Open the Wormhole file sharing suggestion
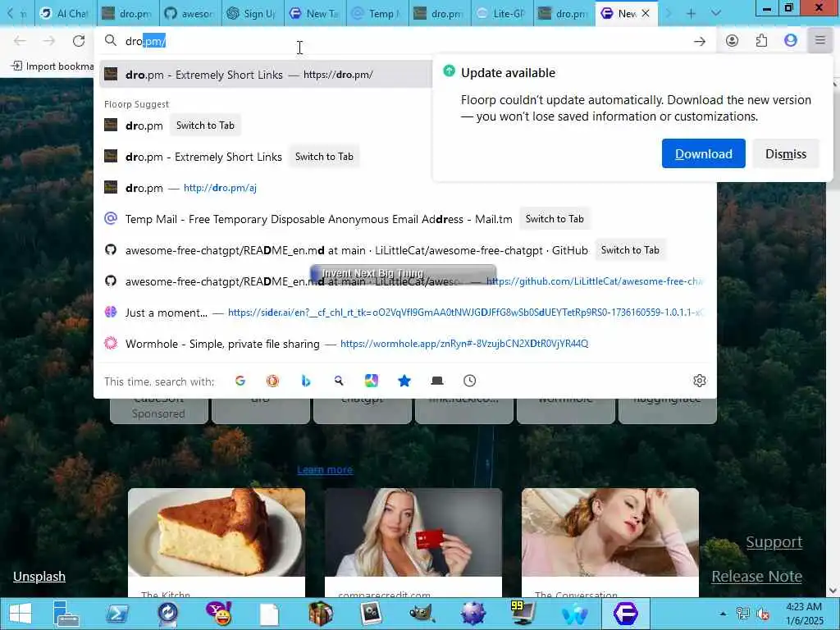Image resolution: width=840 pixels, height=630 pixels. click(405, 344)
